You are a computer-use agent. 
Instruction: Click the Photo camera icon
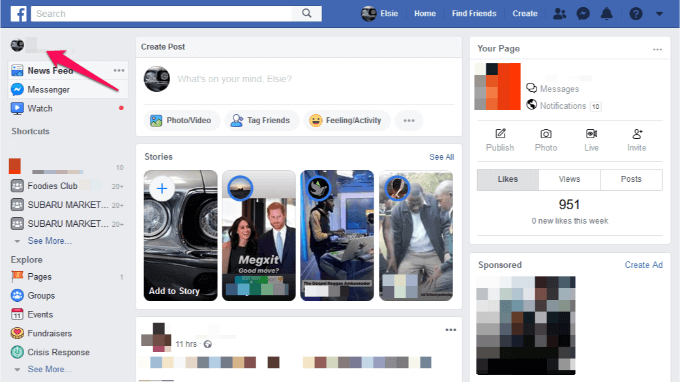(x=546, y=134)
